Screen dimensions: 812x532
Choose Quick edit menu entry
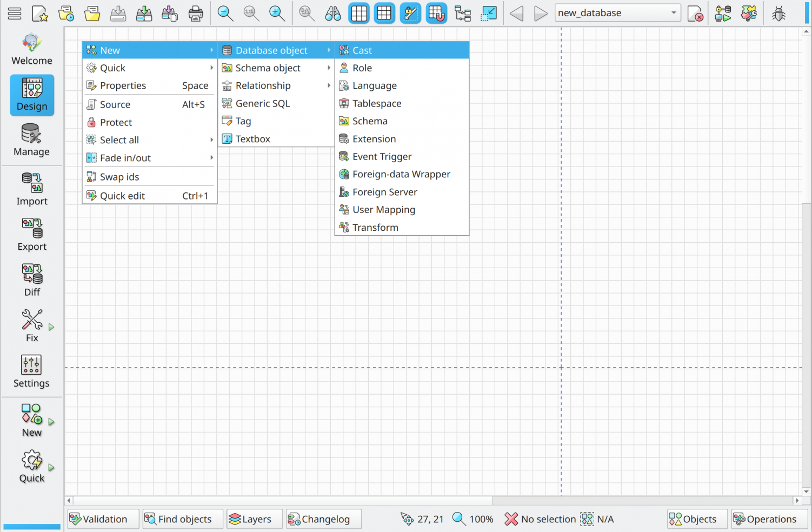point(150,196)
